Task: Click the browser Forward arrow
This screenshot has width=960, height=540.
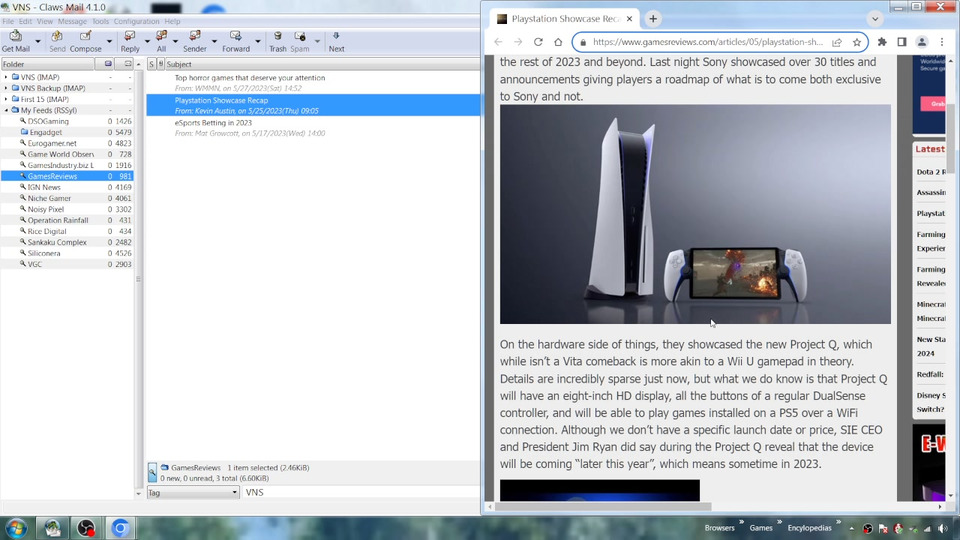Action: (518, 42)
